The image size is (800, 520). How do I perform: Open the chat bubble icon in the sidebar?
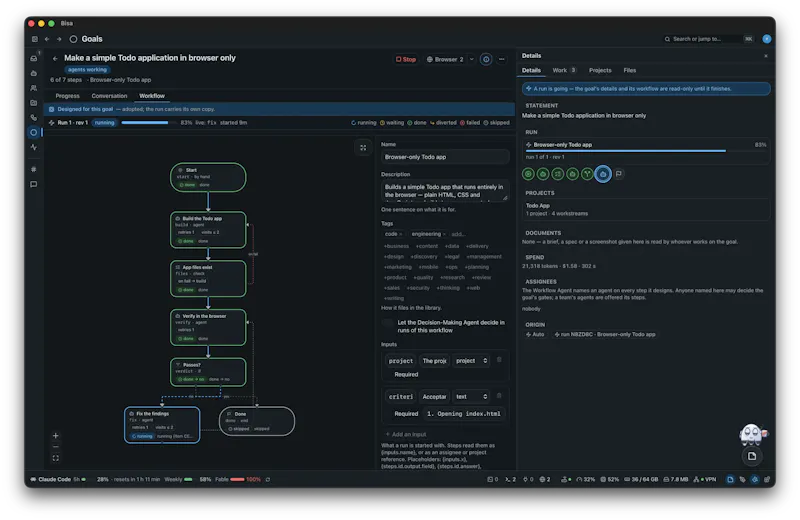pyautogui.click(x=34, y=184)
